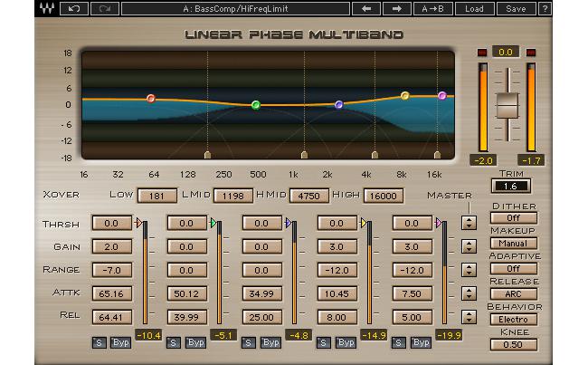Viewport: 588px width, 365px height.
Task: Click the undo arrow button
Action: coord(75,9)
